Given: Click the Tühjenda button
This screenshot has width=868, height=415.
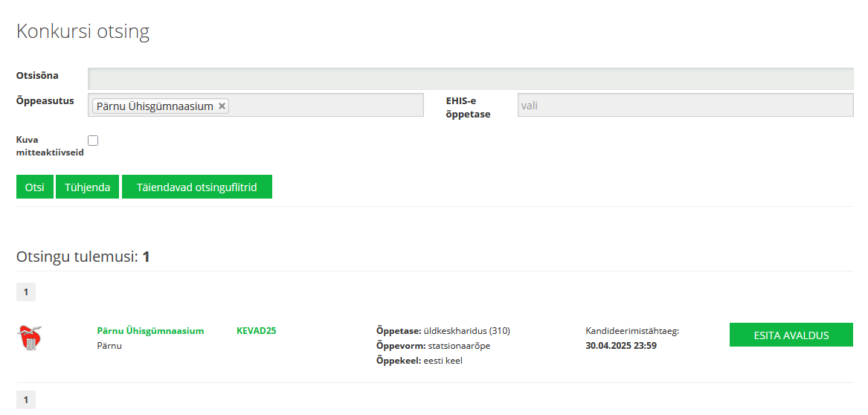Looking at the screenshot, I should click(88, 187).
